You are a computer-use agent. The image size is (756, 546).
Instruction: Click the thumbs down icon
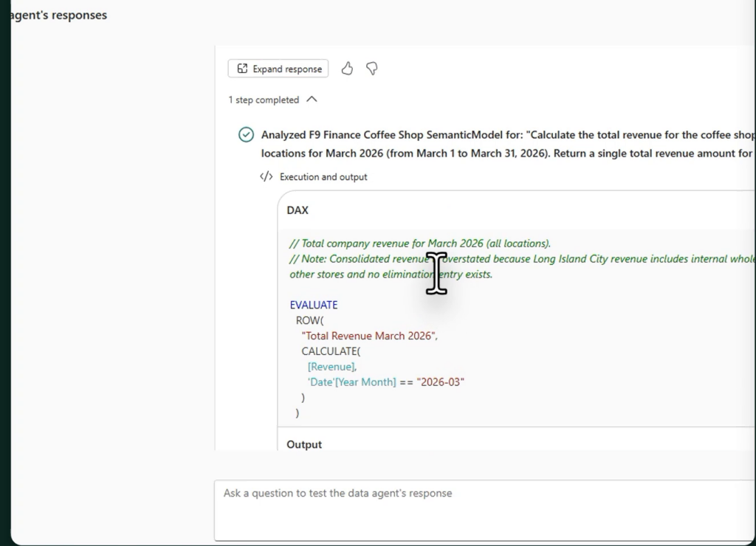click(x=372, y=69)
